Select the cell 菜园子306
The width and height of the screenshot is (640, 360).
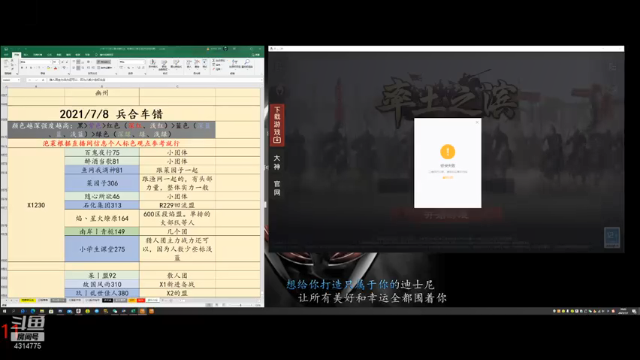click(x=102, y=183)
